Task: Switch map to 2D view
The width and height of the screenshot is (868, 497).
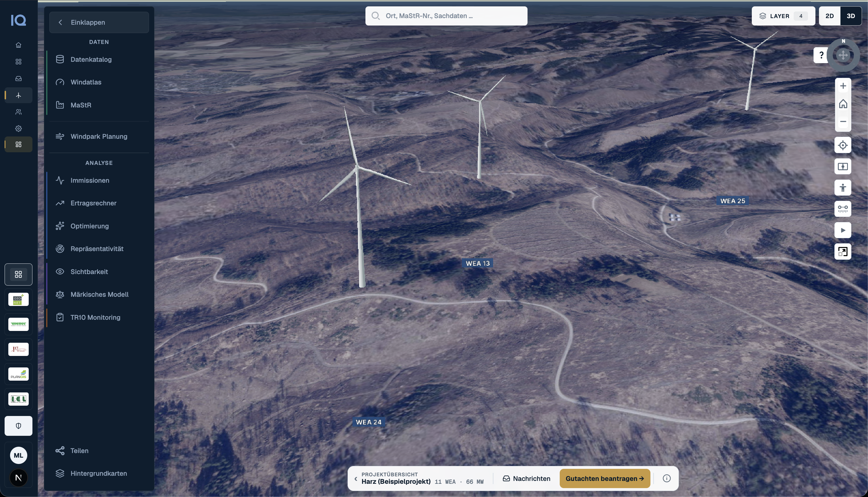Action: coord(830,16)
